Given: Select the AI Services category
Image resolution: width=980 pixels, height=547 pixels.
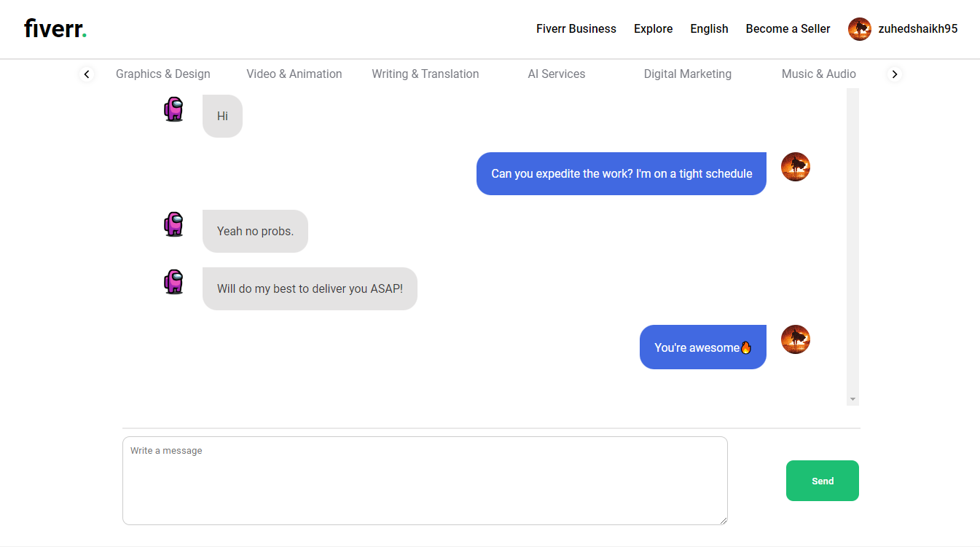Looking at the screenshot, I should tap(557, 74).
